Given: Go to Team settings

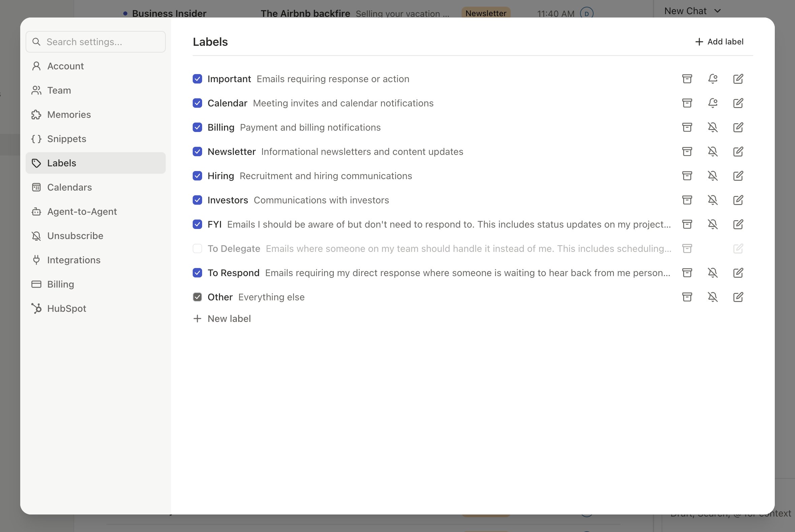Looking at the screenshot, I should click(x=95, y=90).
